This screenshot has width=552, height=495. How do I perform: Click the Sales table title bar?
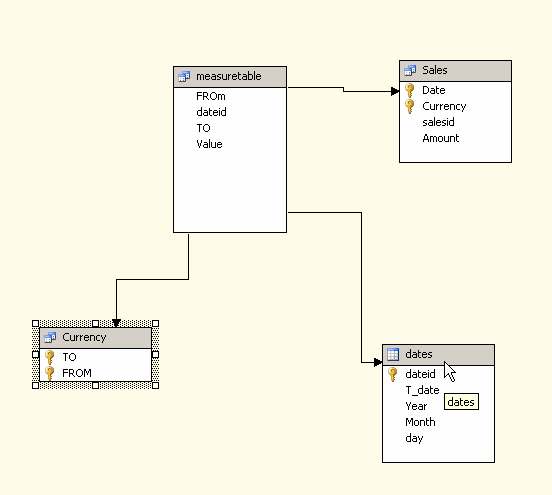pos(455,71)
